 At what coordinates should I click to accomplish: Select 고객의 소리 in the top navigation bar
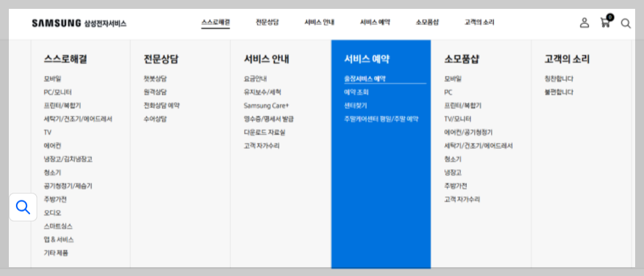pos(479,22)
